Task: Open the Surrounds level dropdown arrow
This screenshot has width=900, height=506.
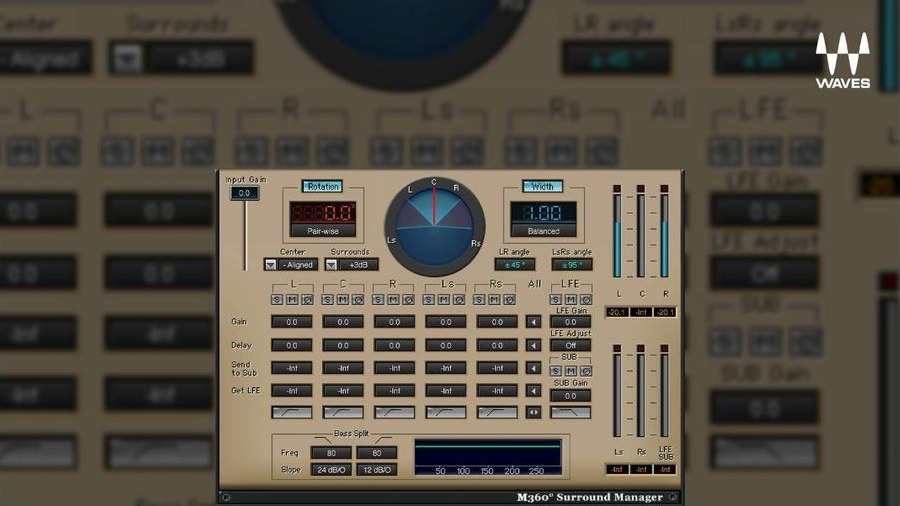Action: click(331, 265)
